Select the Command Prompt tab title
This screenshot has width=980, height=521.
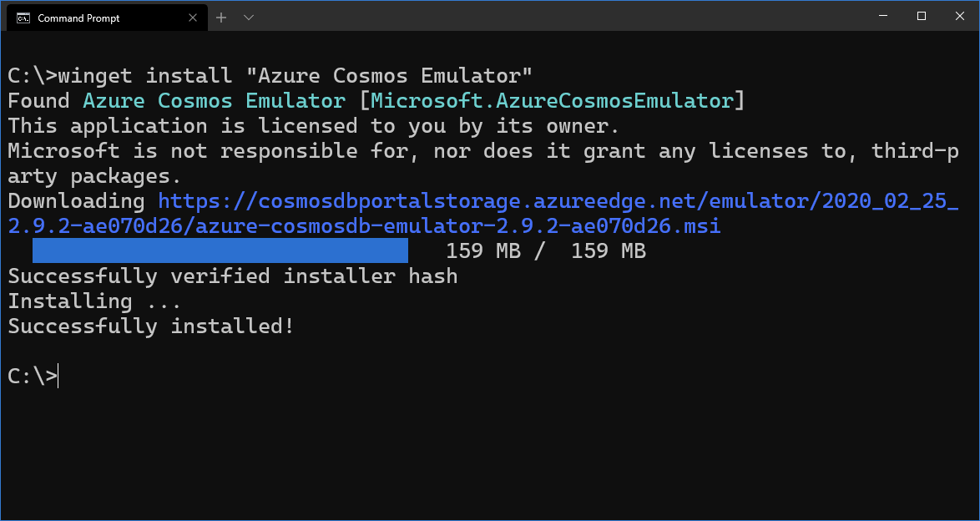78,18
